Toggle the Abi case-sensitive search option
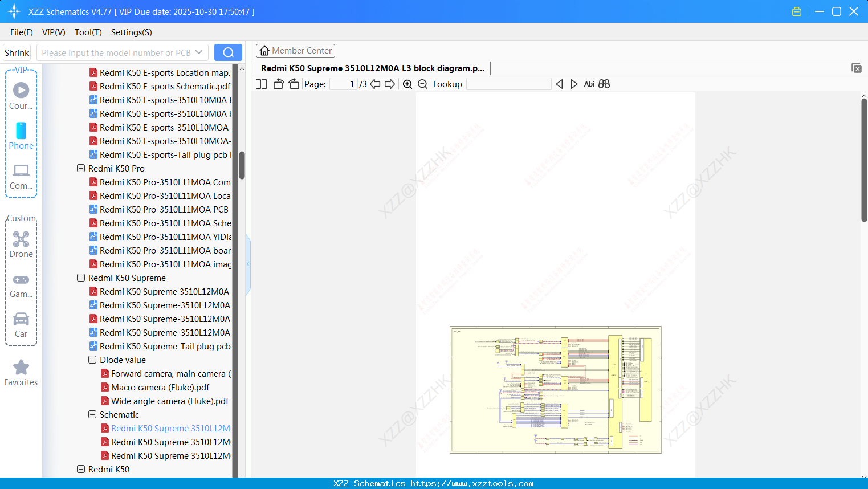This screenshot has height=489, width=868. click(x=589, y=84)
